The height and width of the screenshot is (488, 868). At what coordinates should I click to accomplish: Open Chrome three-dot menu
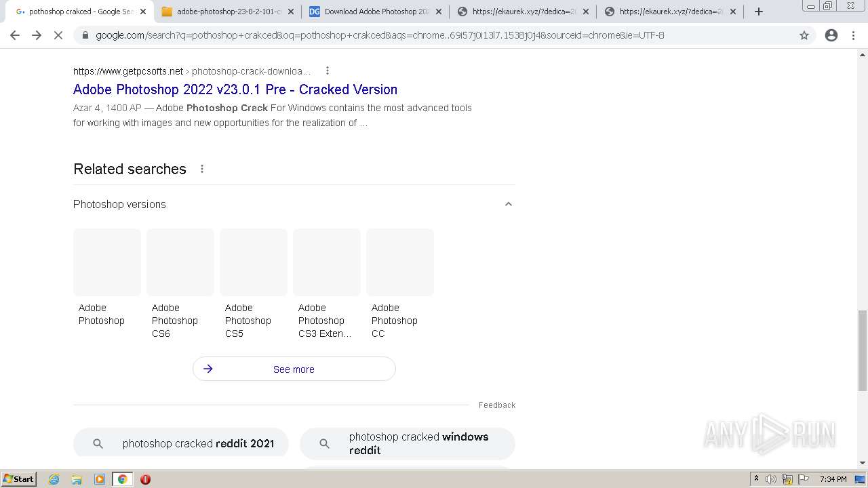pyautogui.click(x=854, y=35)
